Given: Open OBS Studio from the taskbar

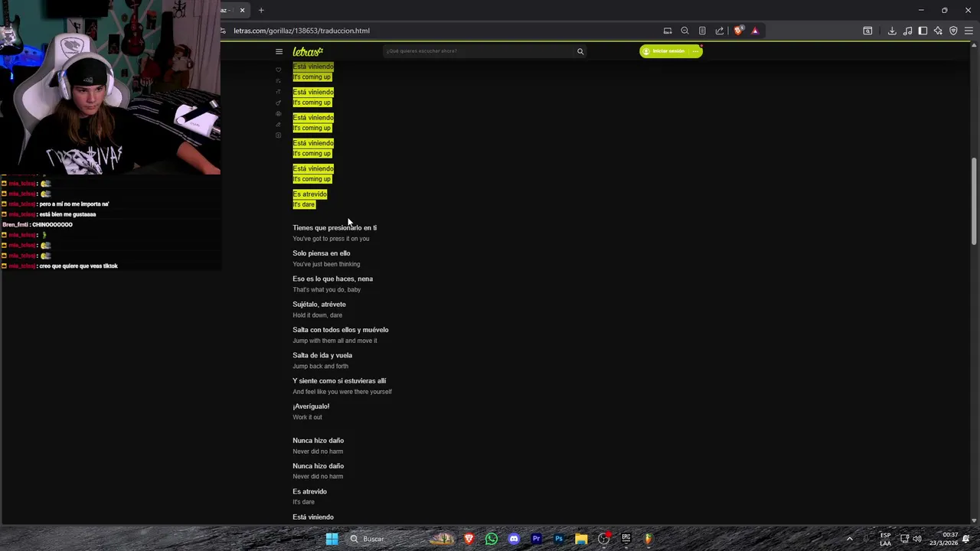Looking at the screenshot, I should click(x=603, y=539).
